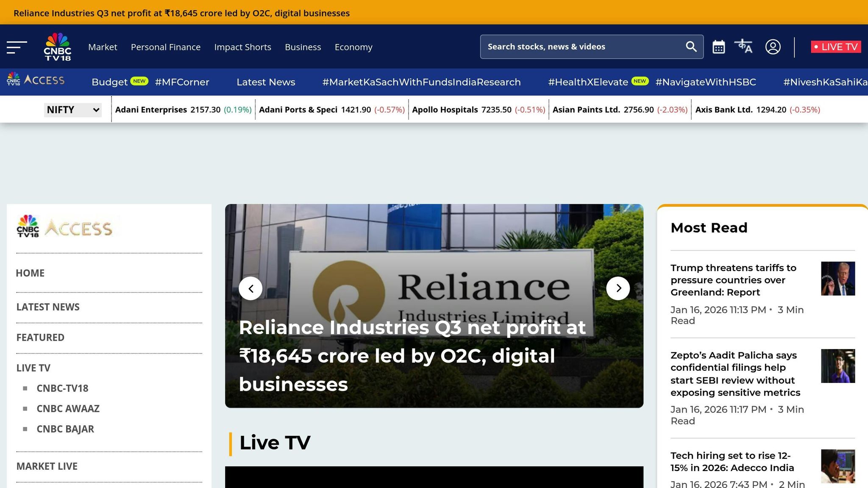868x488 pixels.
Task: Go to previous carousel slide
Action: (250, 288)
